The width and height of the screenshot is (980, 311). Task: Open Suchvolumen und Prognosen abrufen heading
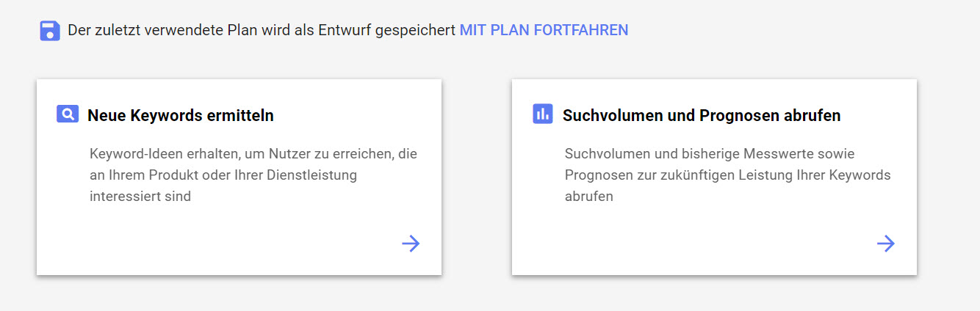pyautogui.click(x=702, y=115)
